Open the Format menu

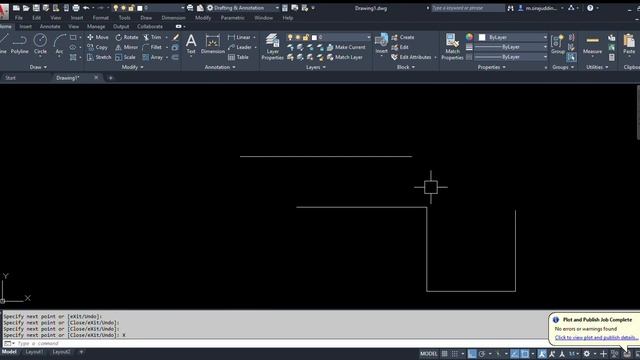point(100,18)
